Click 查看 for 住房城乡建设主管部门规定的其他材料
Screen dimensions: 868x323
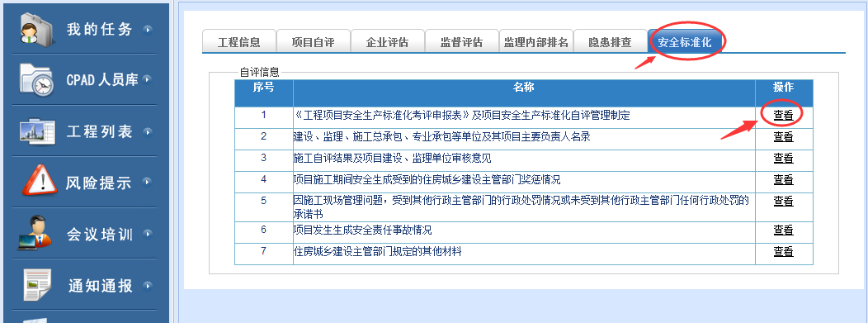pyautogui.click(x=783, y=251)
